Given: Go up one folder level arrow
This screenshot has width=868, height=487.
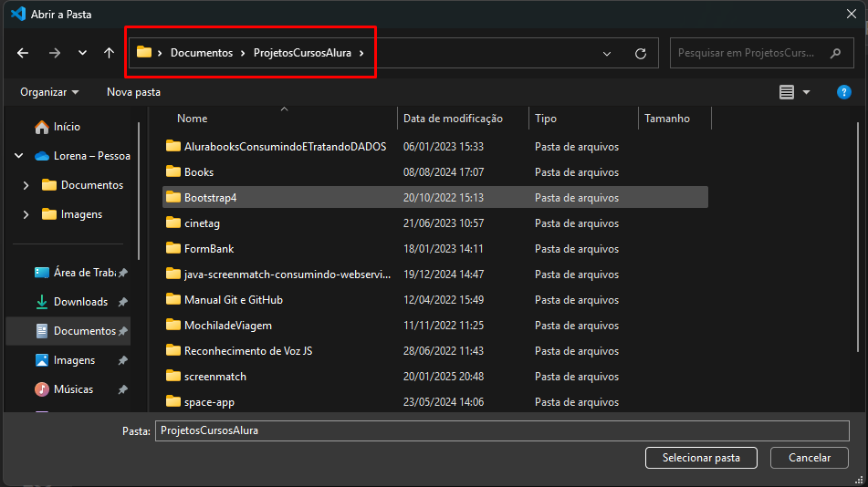Looking at the screenshot, I should pos(109,53).
